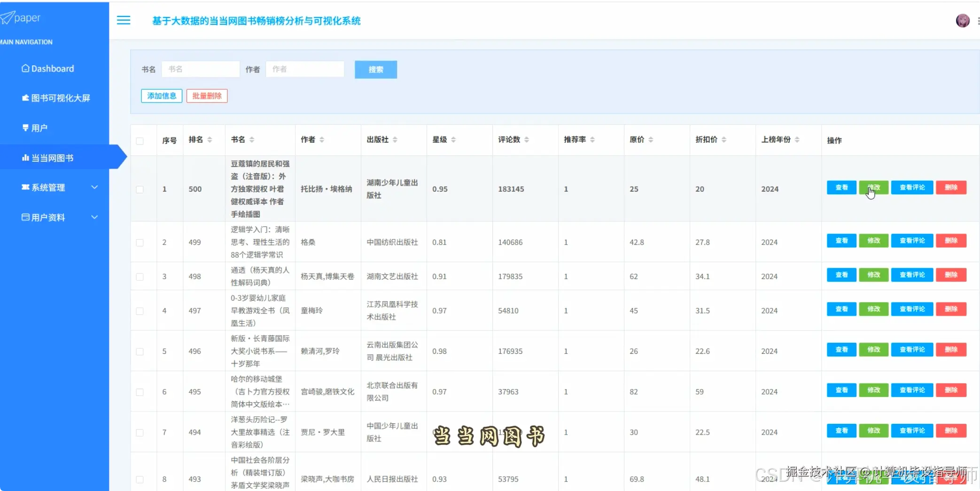Focus the 书名 search input
The image size is (980, 491).
[x=201, y=69]
